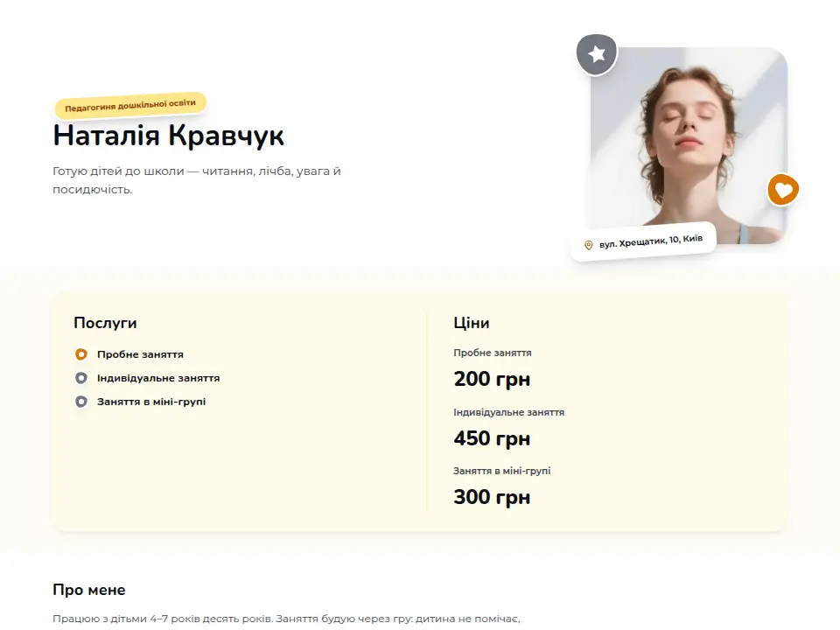
Task: Click Наталія Кравчук's profile photo
Action: 689,146
